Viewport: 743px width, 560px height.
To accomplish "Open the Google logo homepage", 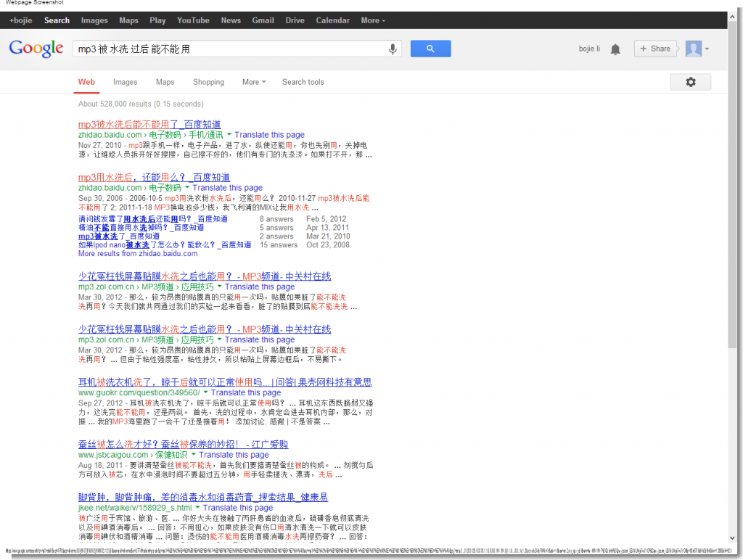I will click(36, 48).
